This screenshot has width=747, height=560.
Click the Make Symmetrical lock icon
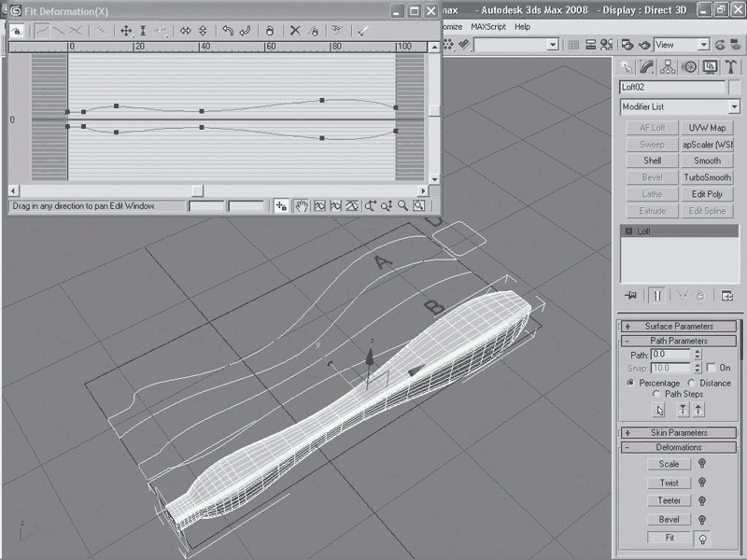pyautogui.click(x=16, y=31)
